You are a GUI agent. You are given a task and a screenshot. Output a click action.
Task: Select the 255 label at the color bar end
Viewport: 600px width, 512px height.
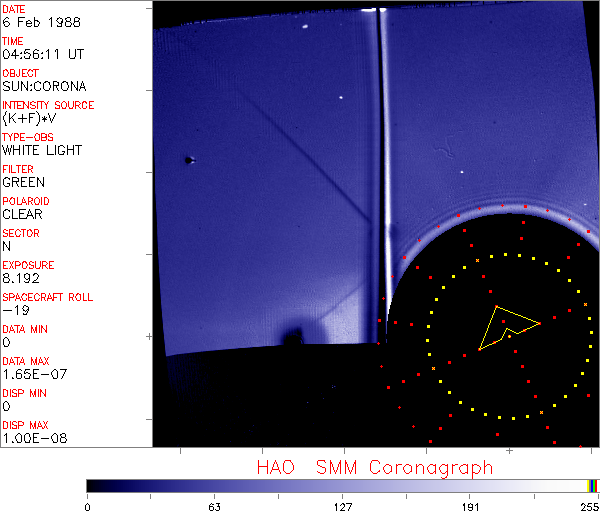[587, 505]
